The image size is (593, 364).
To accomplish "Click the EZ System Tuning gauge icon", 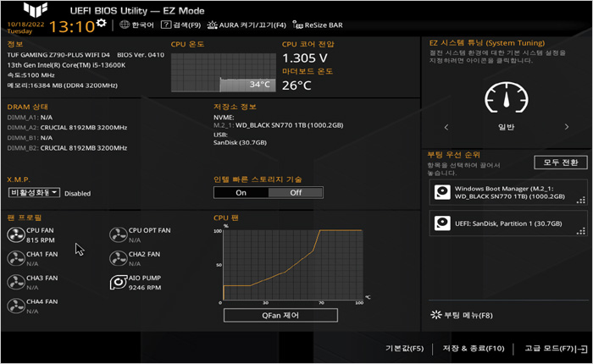I will coord(507,97).
